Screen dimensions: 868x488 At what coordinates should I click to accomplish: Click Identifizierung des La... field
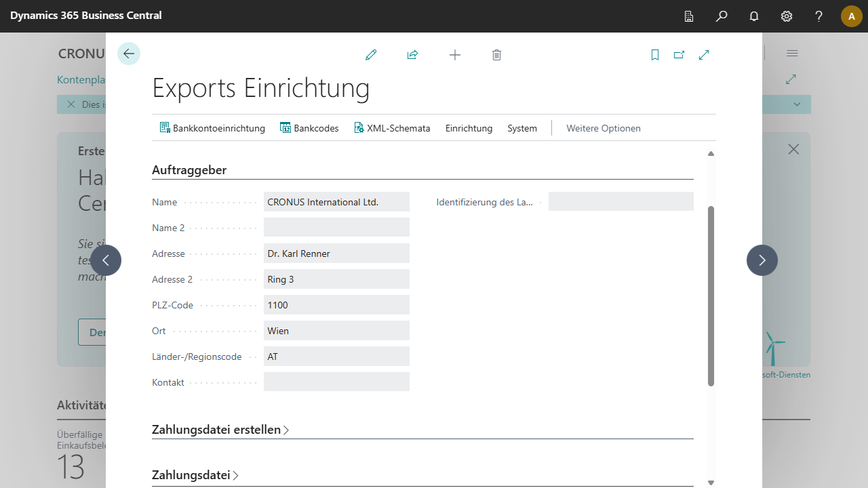(x=621, y=202)
